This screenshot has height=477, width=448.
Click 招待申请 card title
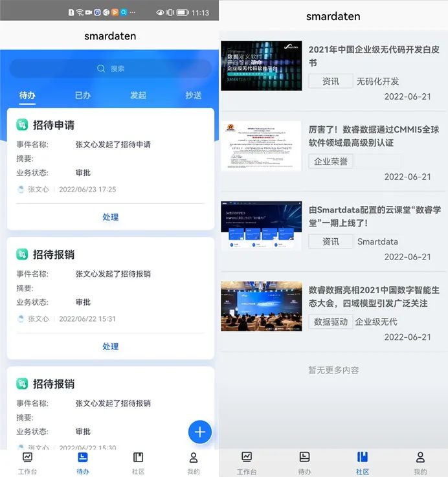point(54,125)
